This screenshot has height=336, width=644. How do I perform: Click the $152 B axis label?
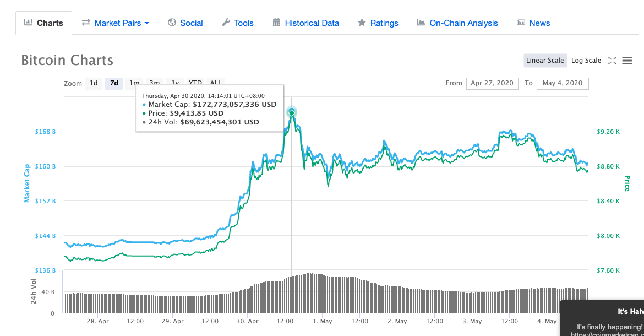pyautogui.click(x=45, y=201)
